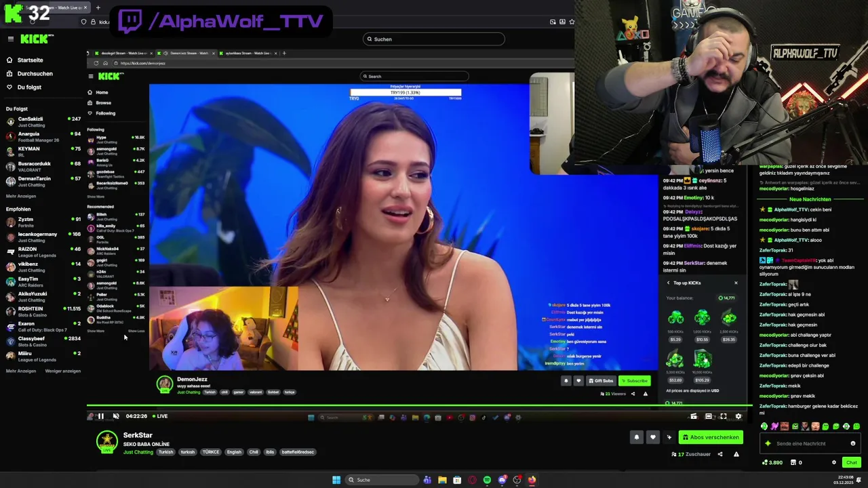Open the channel points 3.890 balance
Viewport: 868px width, 488px height.
(x=772, y=462)
